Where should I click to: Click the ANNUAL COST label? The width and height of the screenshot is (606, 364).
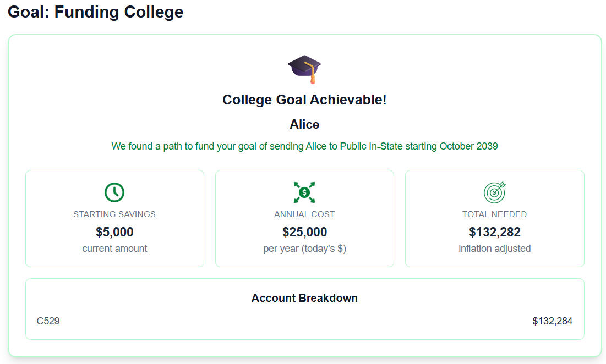click(304, 214)
